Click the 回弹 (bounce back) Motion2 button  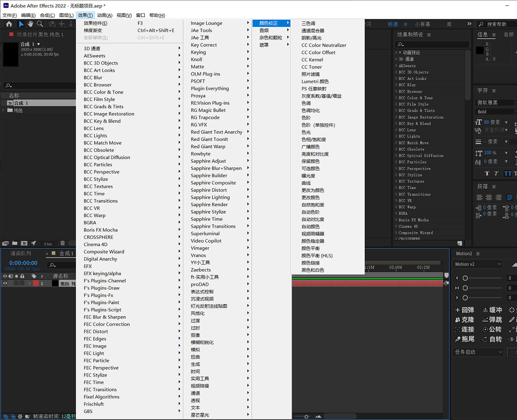(x=465, y=310)
